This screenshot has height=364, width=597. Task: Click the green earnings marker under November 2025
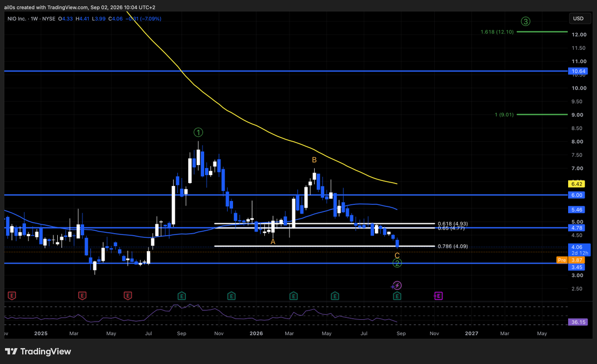[x=231, y=295]
